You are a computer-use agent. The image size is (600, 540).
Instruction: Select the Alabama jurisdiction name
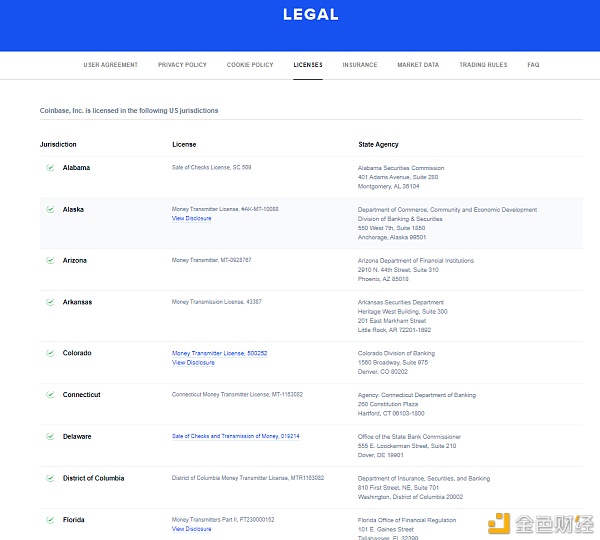click(76, 168)
